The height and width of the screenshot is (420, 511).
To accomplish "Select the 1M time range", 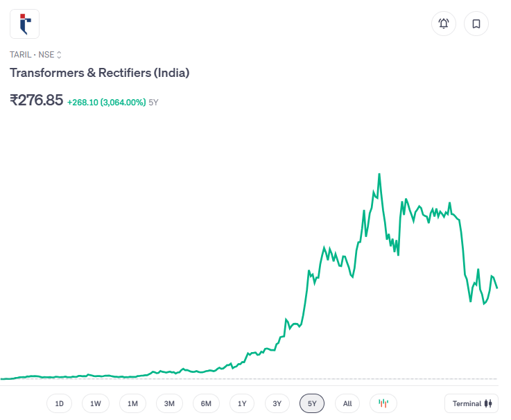I will point(132,403).
